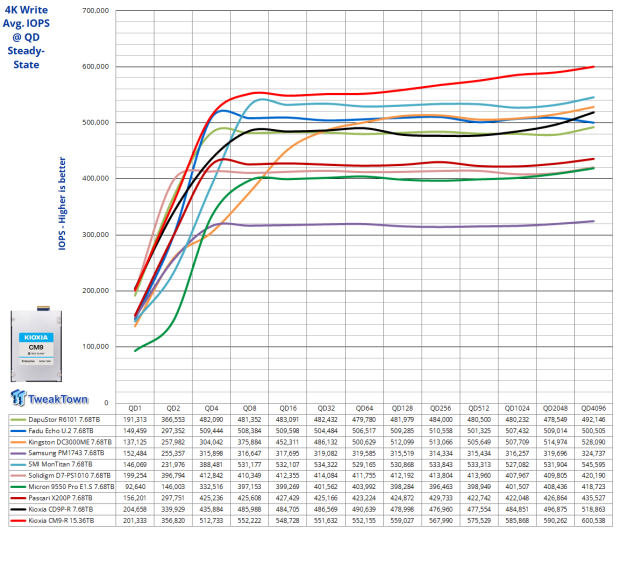This screenshot has width=620, height=568.
Task: Click the QD2 column header
Action: click(173, 409)
